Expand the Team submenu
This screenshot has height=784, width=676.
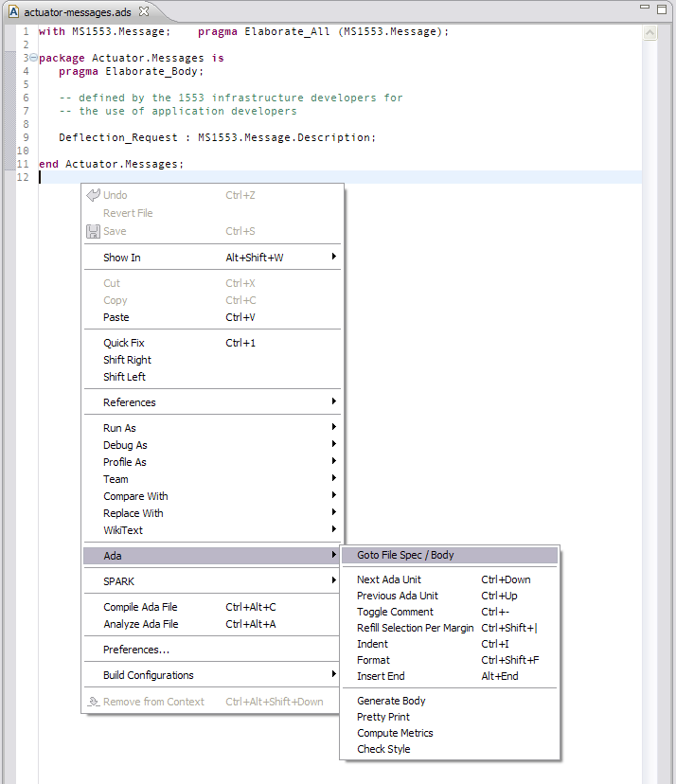pos(212,479)
